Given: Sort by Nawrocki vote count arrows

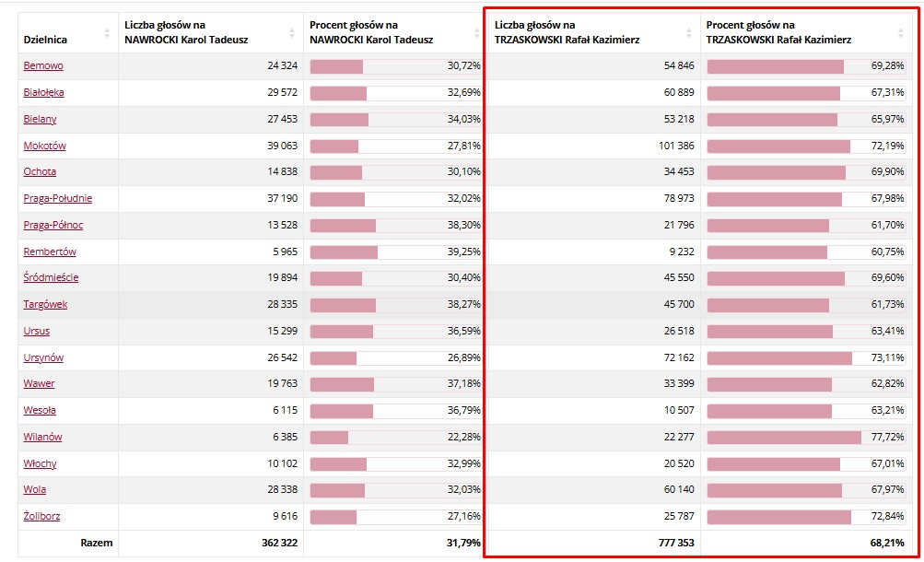Looking at the screenshot, I should click(x=292, y=33).
